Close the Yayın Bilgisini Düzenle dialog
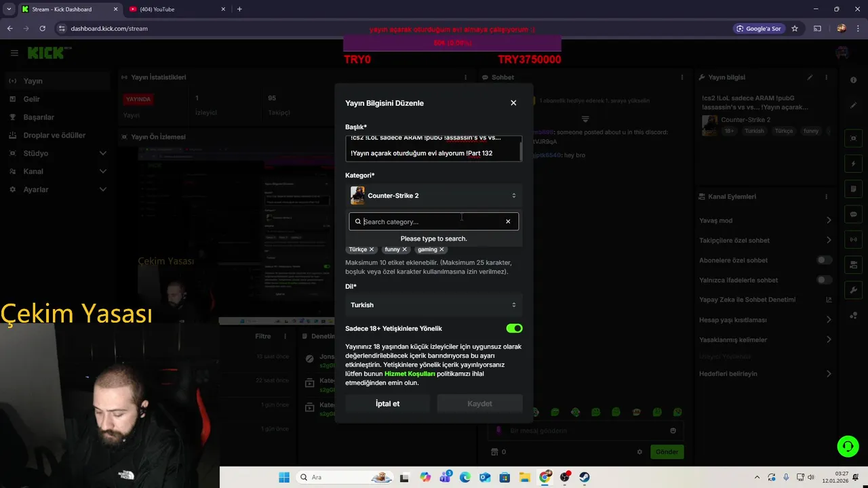Screen dimensions: 868x488 pyautogui.click(x=513, y=103)
